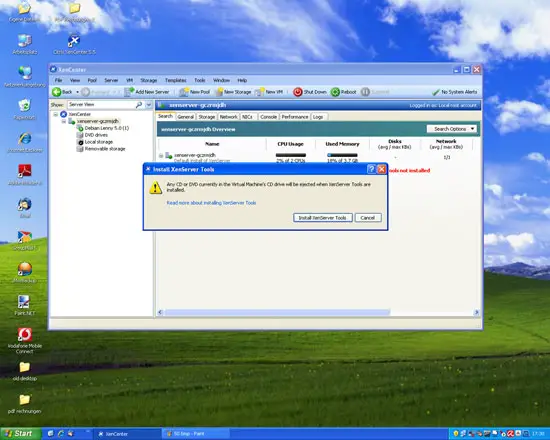This screenshot has height=440, width=550.
Task: Open the Read more about installing link
Action: [x=211, y=203]
